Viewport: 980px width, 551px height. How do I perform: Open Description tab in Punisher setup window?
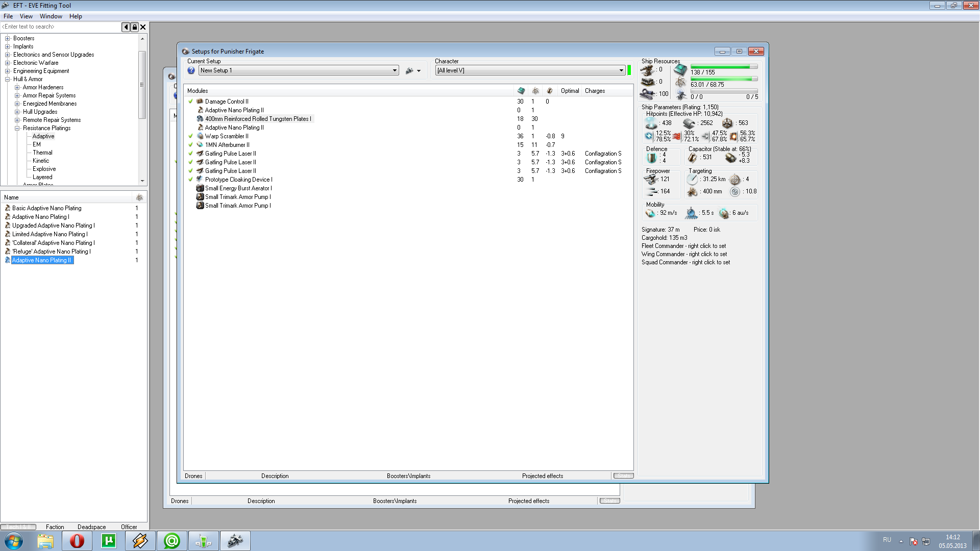275,476
